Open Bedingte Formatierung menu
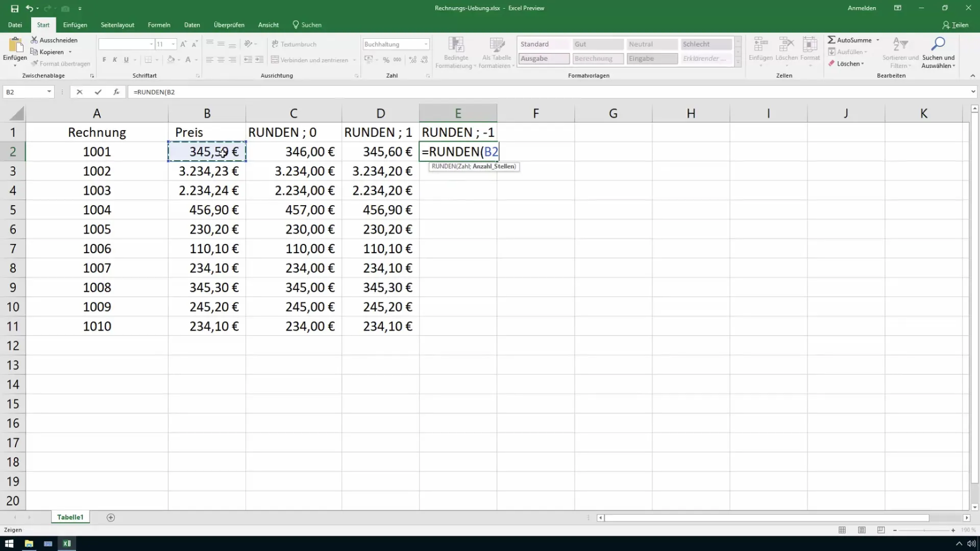 tap(455, 53)
